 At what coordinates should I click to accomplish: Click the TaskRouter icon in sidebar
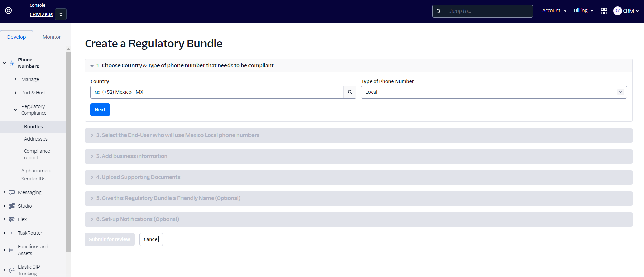point(12,233)
